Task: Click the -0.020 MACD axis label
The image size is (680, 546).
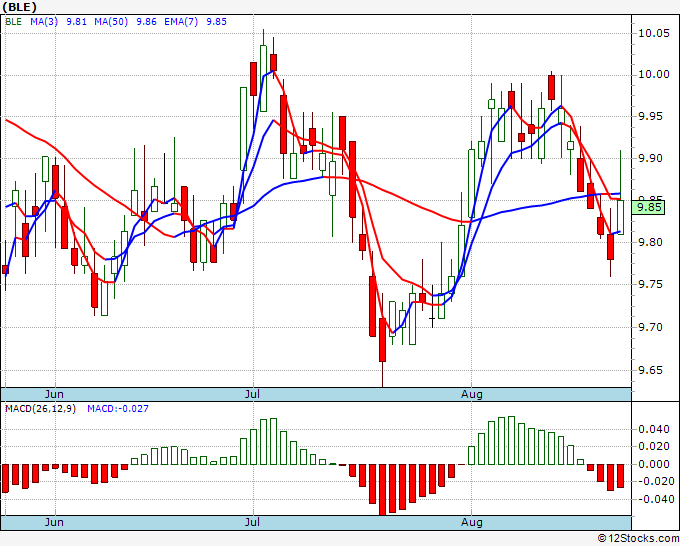Action: [654, 481]
